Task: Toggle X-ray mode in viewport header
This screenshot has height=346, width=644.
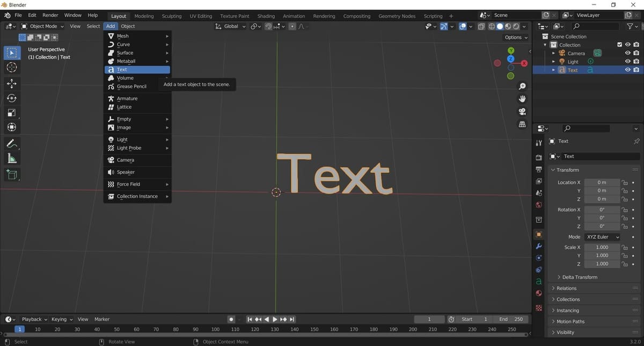Action: [x=481, y=26]
